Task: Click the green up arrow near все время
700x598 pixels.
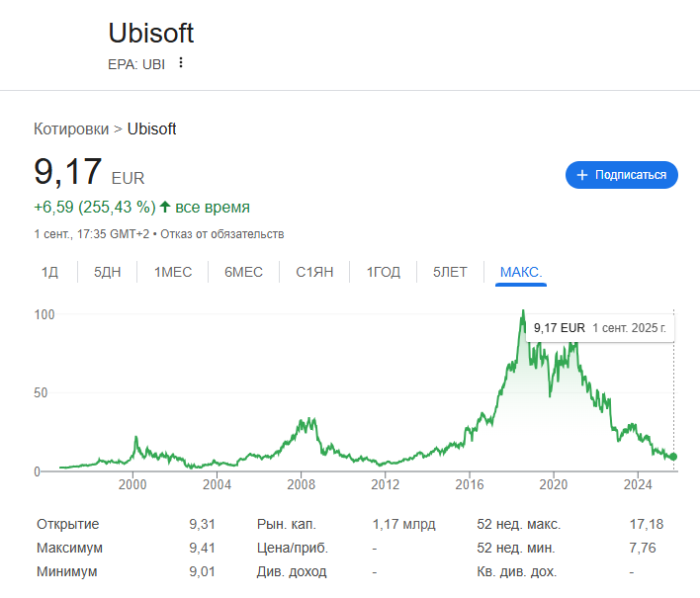Action: click(x=165, y=207)
